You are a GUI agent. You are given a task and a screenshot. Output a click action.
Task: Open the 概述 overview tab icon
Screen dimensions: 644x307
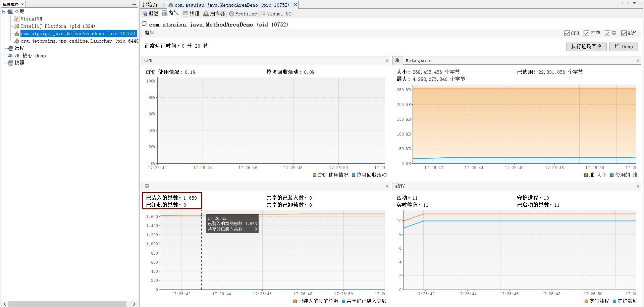145,14
